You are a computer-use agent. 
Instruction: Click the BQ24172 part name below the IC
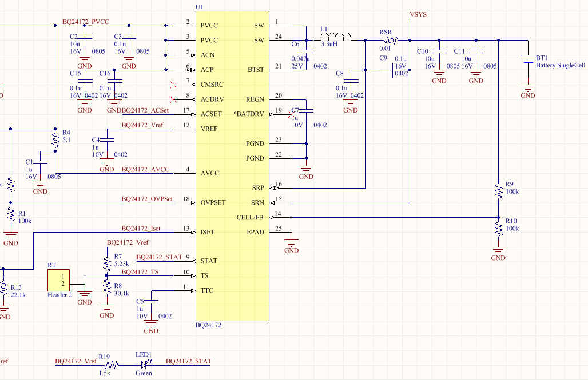(209, 325)
